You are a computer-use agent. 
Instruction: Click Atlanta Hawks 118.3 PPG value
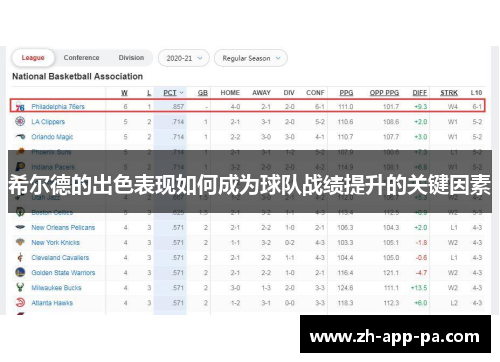pos(345,303)
